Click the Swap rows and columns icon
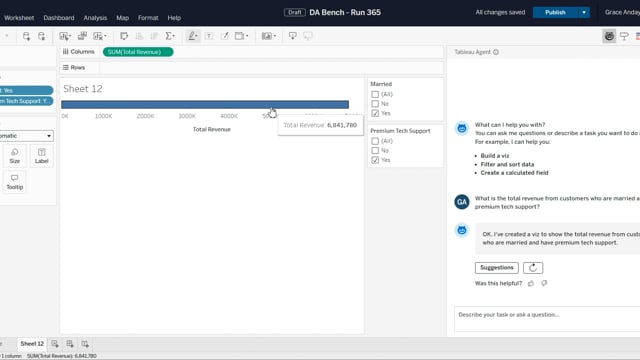The width and height of the screenshot is (640, 360). 124,36
